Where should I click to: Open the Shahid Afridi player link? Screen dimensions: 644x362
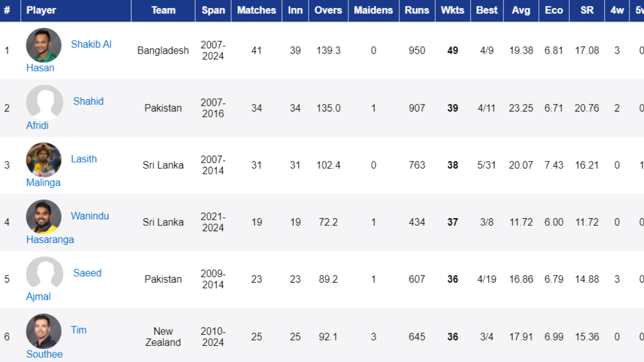pyautogui.click(x=88, y=101)
